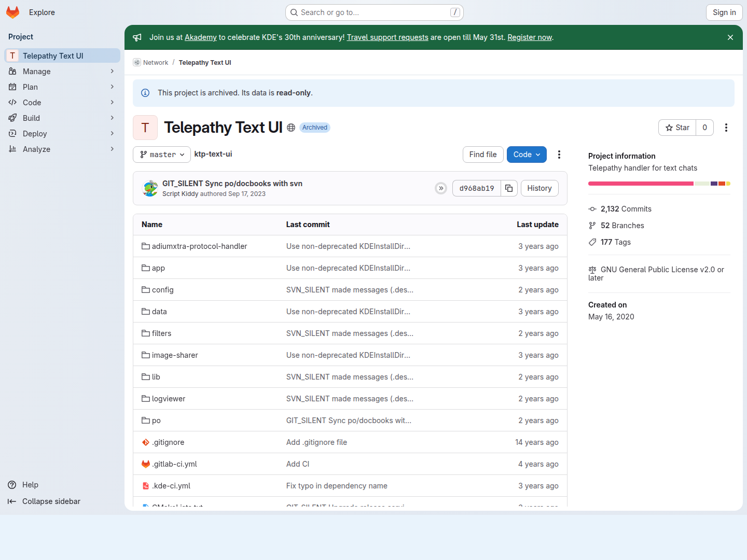The width and height of the screenshot is (747, 560).
Task: Expand the Build sidebar section
Action: click(x=62, y=118)
